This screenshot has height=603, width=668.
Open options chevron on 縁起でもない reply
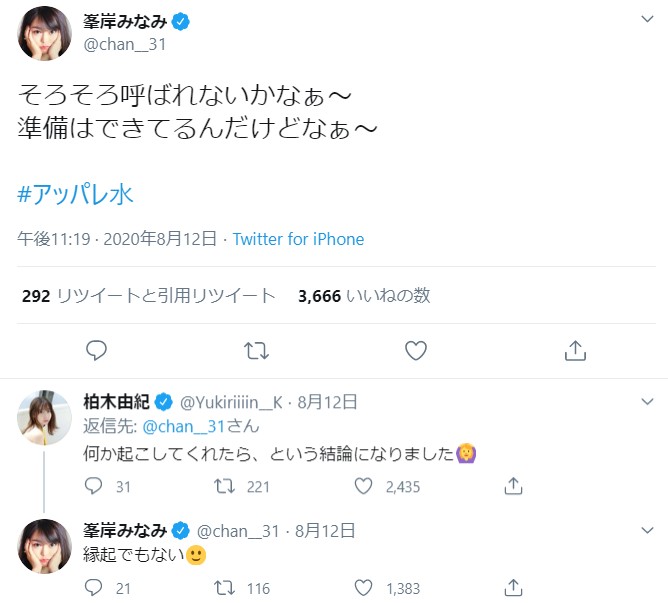point(647,530)
